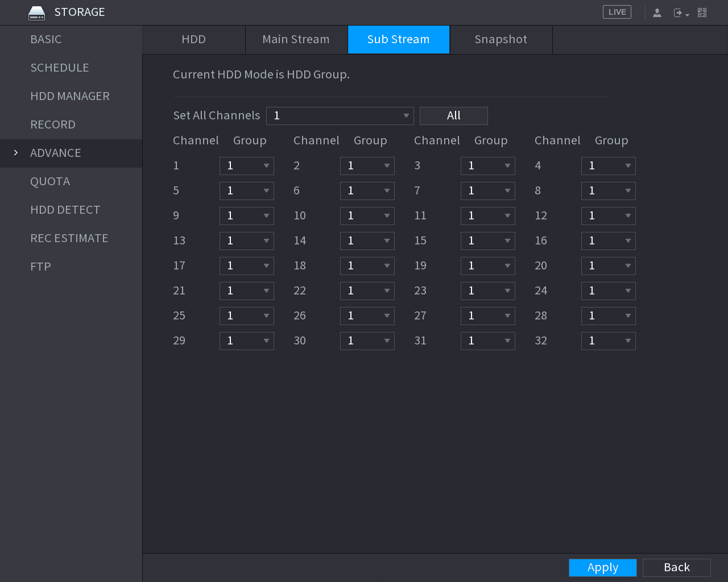
Task: Click the Storage hard drive icon
Action: (36, 13)
